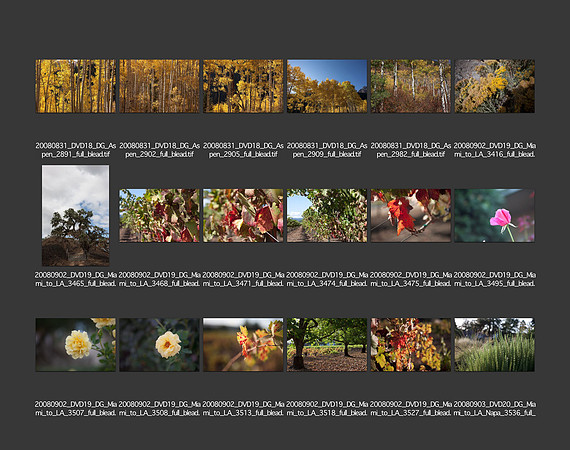Click filename label 'mi_to_LA_3508_full_bleed.'
Viewport: 570px width, 450px height.
pos(160,413)
